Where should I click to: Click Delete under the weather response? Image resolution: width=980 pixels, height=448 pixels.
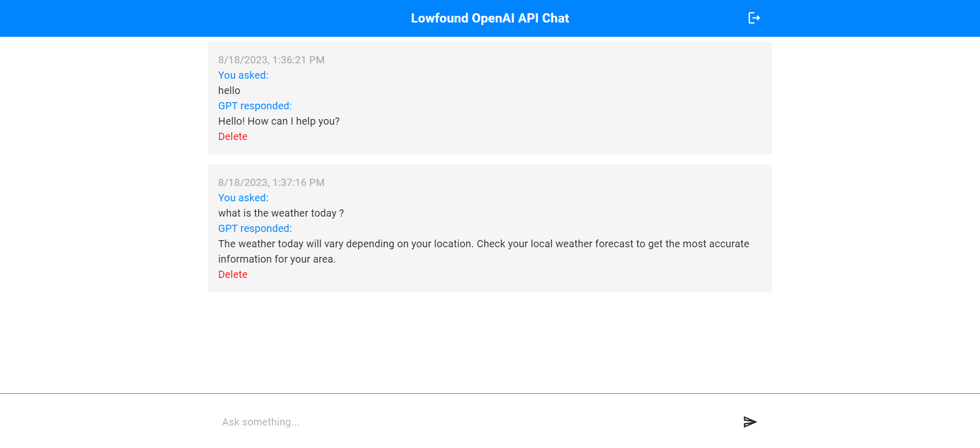[x=233, y=274]
